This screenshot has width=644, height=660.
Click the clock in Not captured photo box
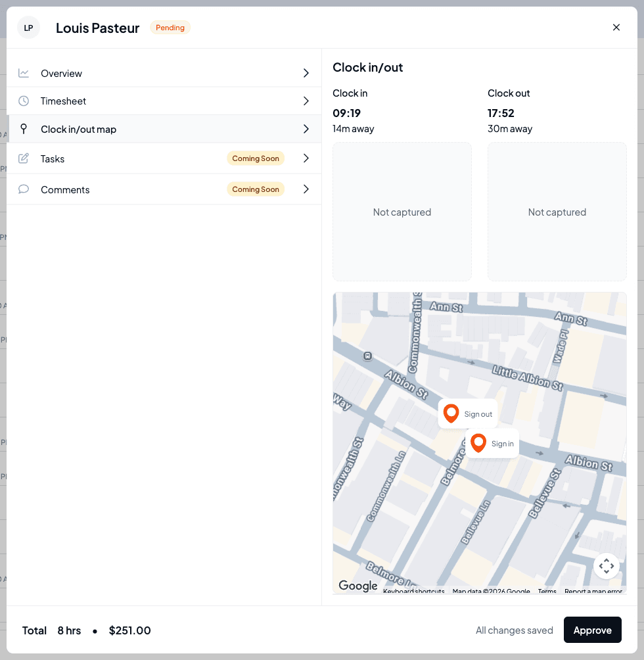402,212
